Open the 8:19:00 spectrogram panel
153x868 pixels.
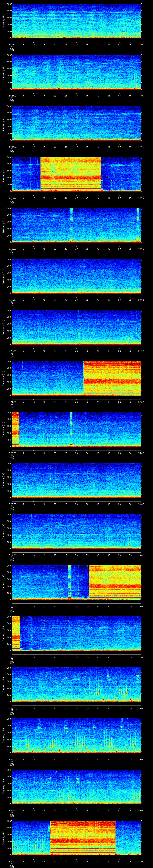click(76, 276)
